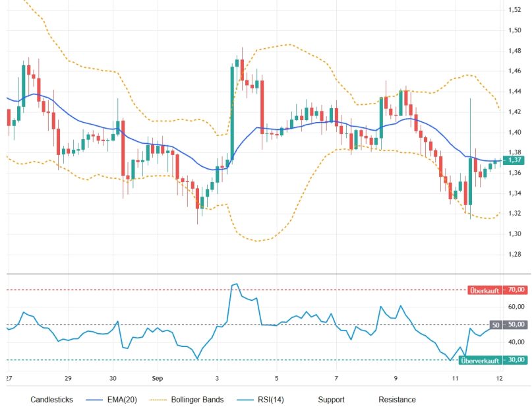Click the 12 date label on time axis

tap(499, 379)
